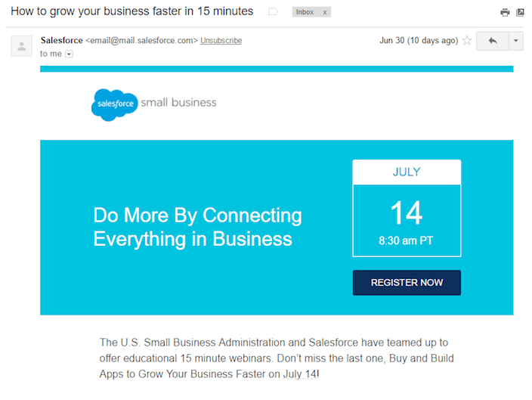532x400 pixels.
Task: Show details dropdown next to 'to me'
Action: tap(69, 54)
